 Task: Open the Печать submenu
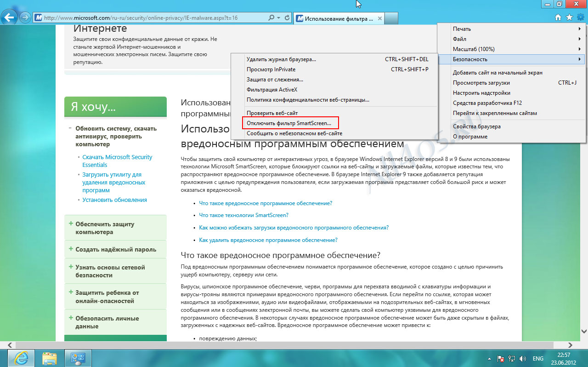click(x=512, y=29)
